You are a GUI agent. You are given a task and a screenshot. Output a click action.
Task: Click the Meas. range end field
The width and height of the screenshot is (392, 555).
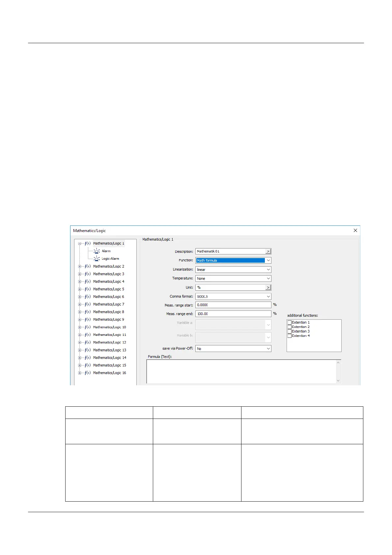233,314
